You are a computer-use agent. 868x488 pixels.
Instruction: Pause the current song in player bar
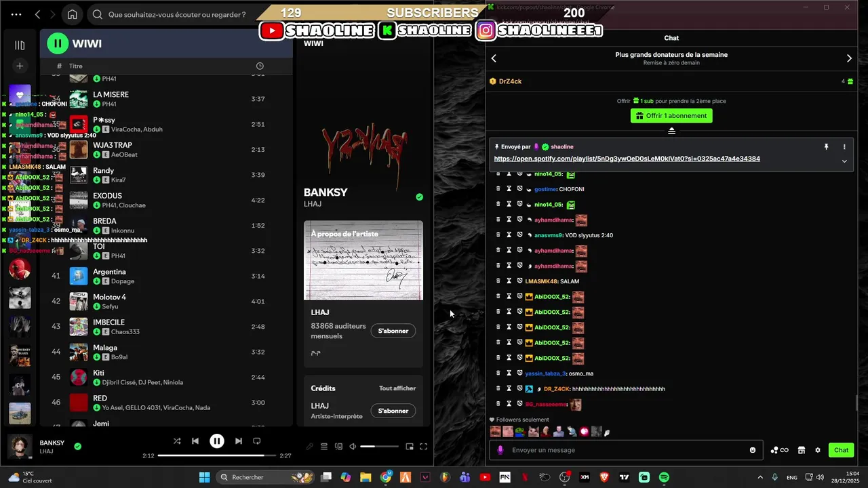tap(217, 441)
